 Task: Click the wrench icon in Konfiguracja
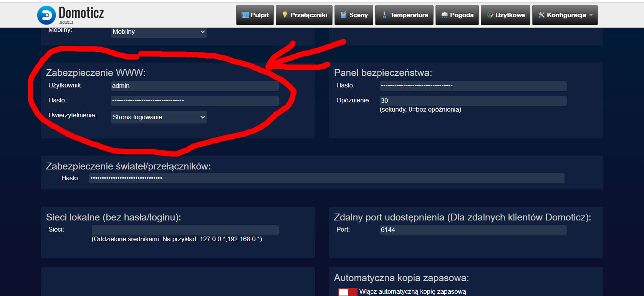[541, 15]
